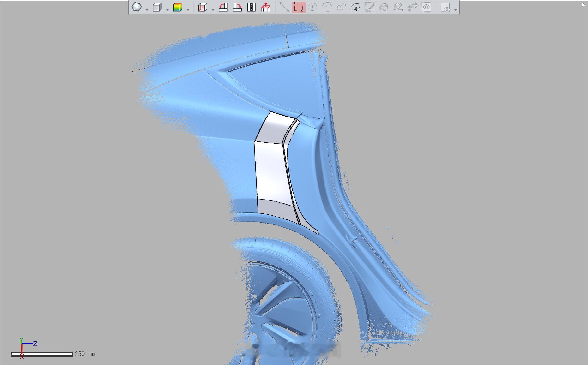588x365 pixels.
Task: Toggle the highlighted rectangle selection mode
Action: 299,7
